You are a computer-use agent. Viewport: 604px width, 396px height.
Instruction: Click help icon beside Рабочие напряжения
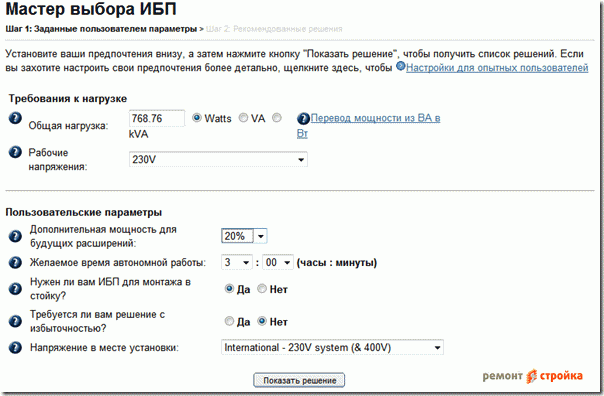tap(15, 152)
